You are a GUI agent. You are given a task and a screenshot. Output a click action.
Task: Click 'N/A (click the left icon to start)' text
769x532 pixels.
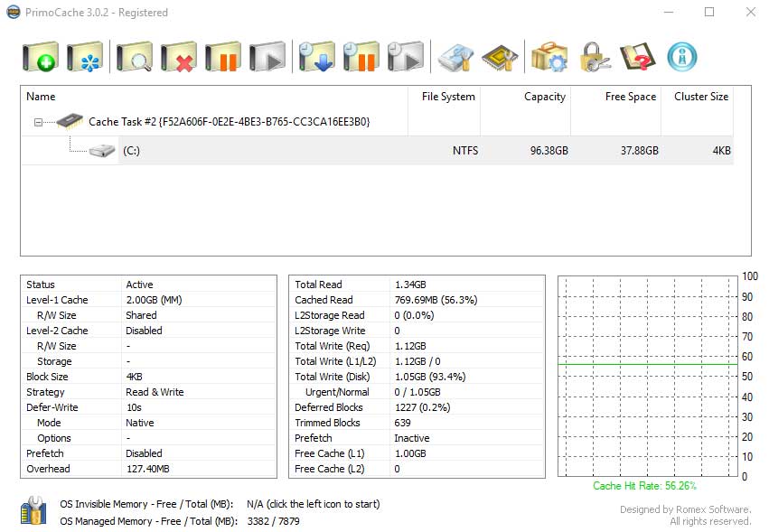(314, 504)
